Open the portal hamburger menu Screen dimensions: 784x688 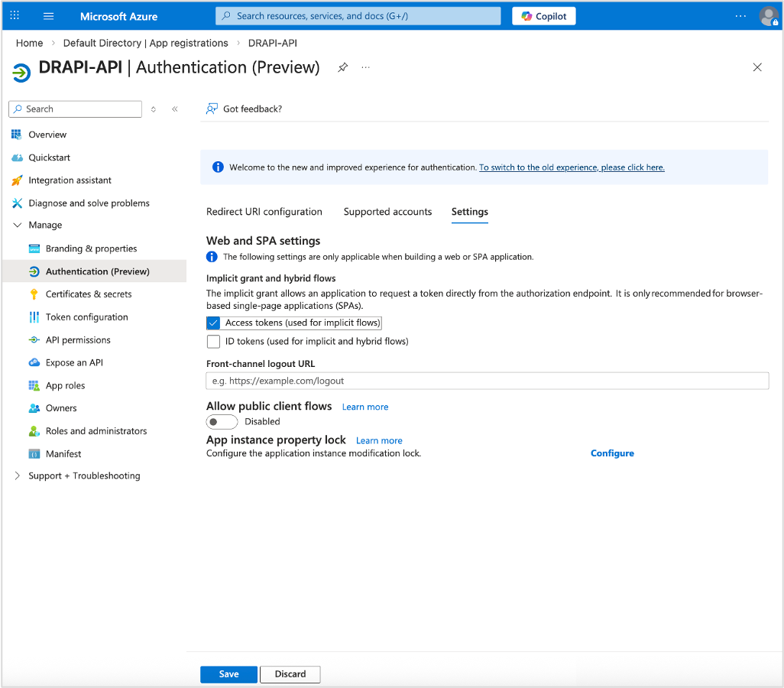[48, 15]
